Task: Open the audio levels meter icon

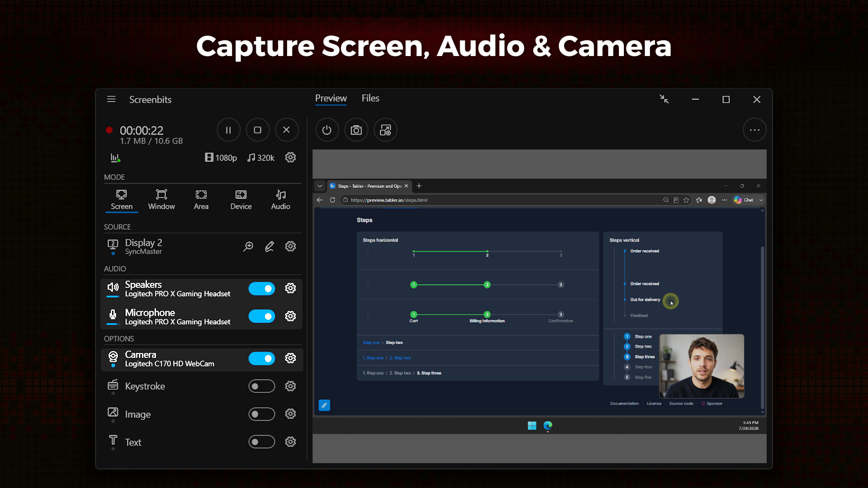Action: pyautogui.click(x=115, y=158)
